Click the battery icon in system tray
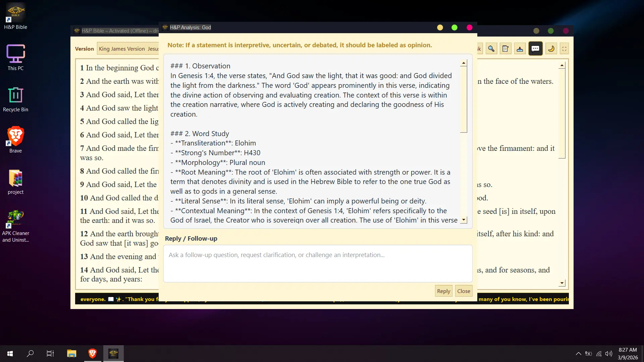Screen dimensions: 644x362 tap(589, 354)
